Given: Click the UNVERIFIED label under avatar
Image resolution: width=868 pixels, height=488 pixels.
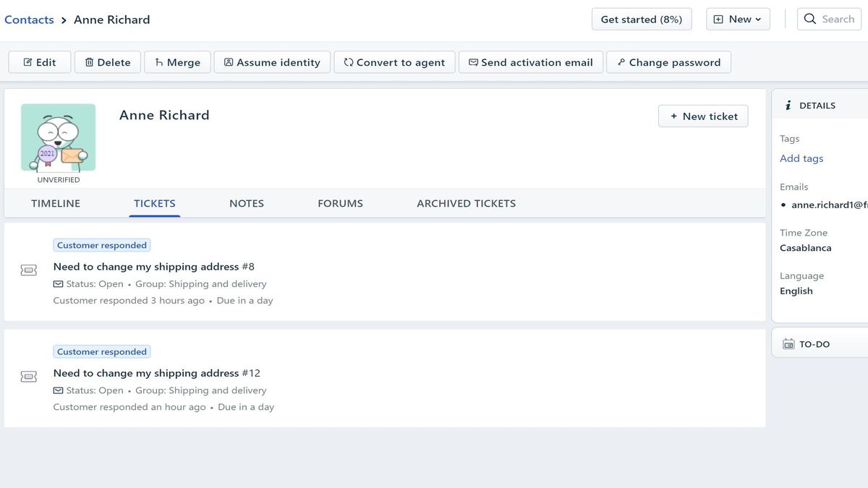Looking at the screenshot, I should tap(59, 180).
